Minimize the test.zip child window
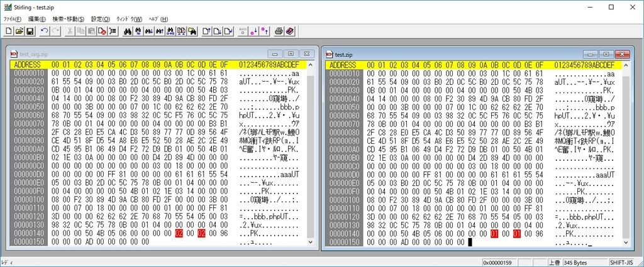Screen dimensions: 644x267 click(x=591, y=54)
